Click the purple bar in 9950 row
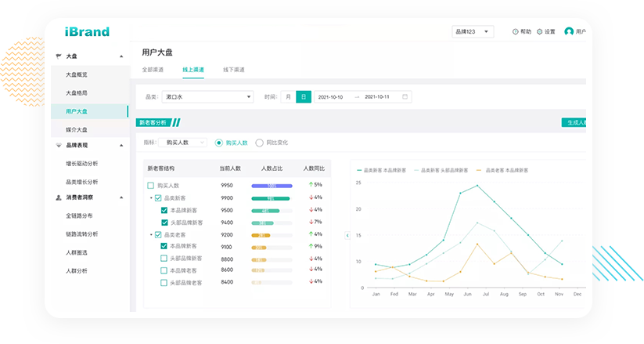 click(x=272, y=186)
